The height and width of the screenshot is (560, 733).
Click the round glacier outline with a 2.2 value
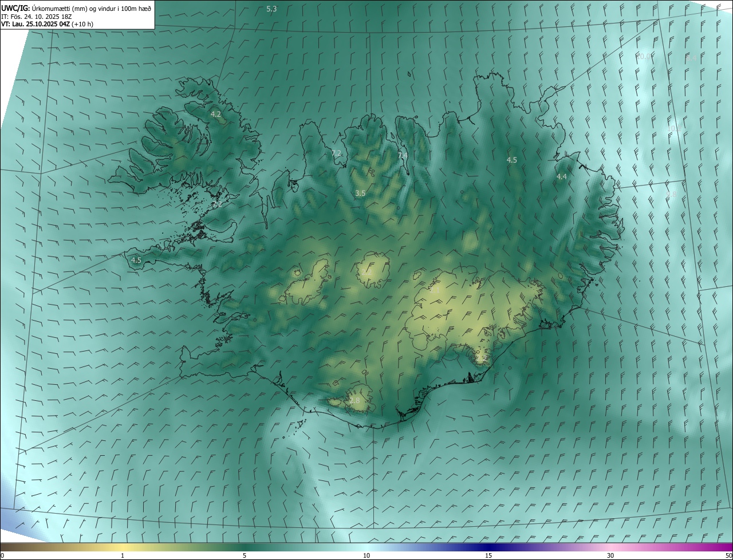(x=372, y=270)
